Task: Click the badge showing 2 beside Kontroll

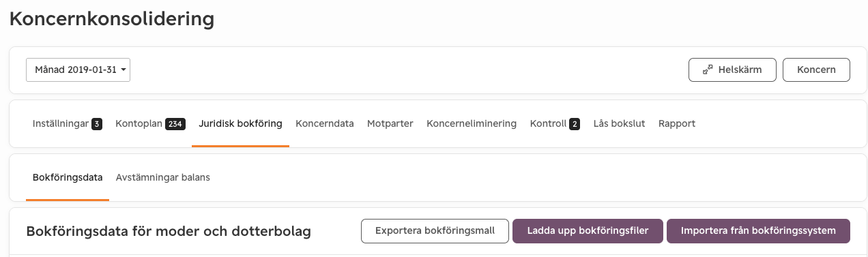Action: [575, 124]
